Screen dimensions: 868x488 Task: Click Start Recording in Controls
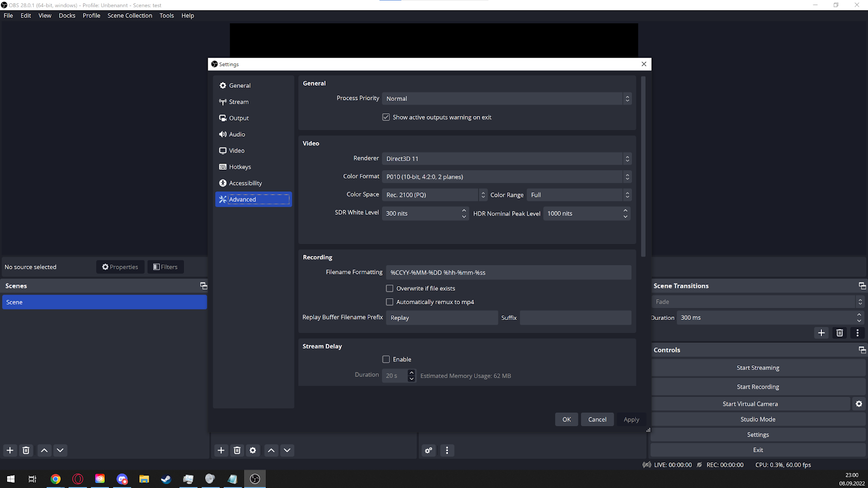[x=758, y=387]
